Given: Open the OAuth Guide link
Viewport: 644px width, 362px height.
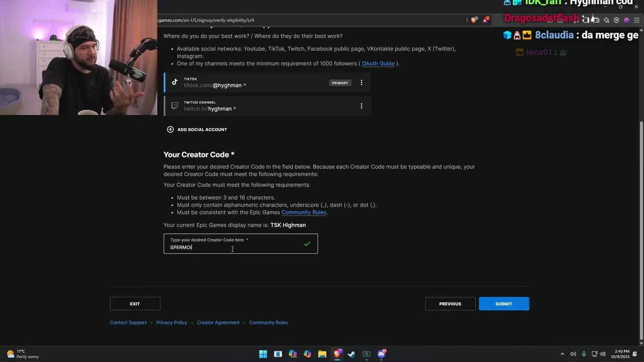Looking at the screenshot, I should point(378,63).
